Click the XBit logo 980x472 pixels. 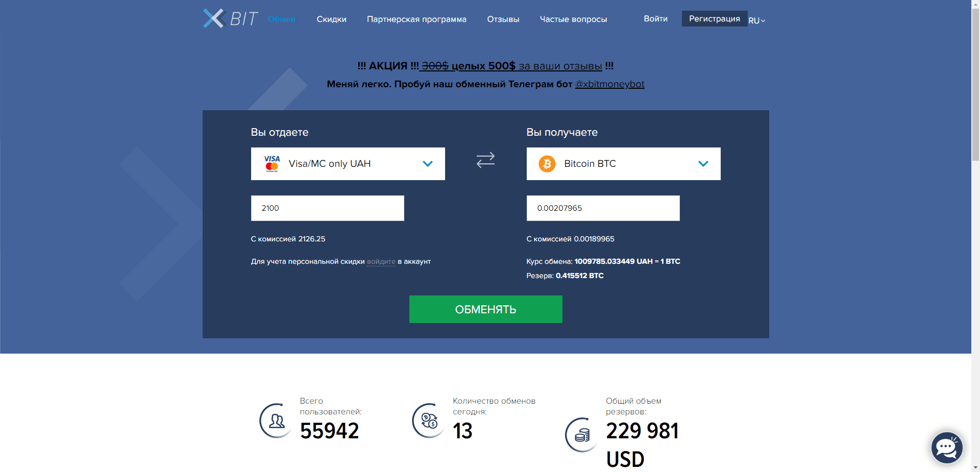[229, 18]
